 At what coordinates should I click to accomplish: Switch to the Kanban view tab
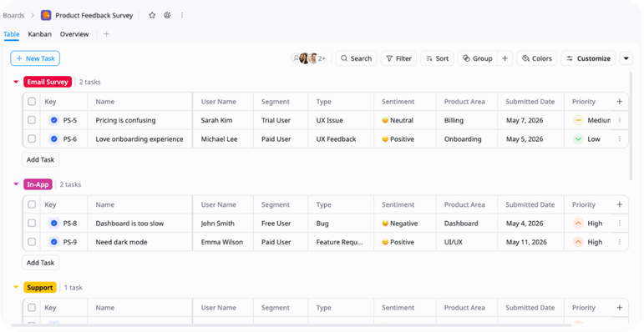coord(40,34)
